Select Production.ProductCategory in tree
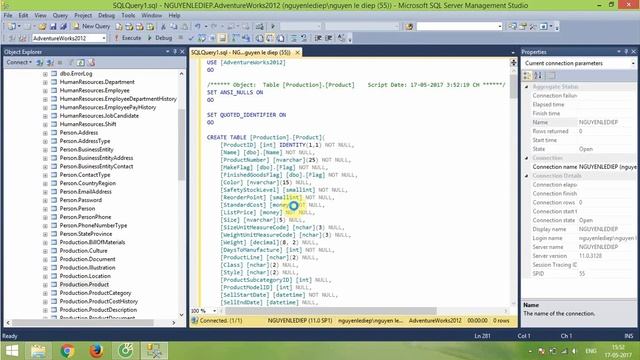 [95, 293]
